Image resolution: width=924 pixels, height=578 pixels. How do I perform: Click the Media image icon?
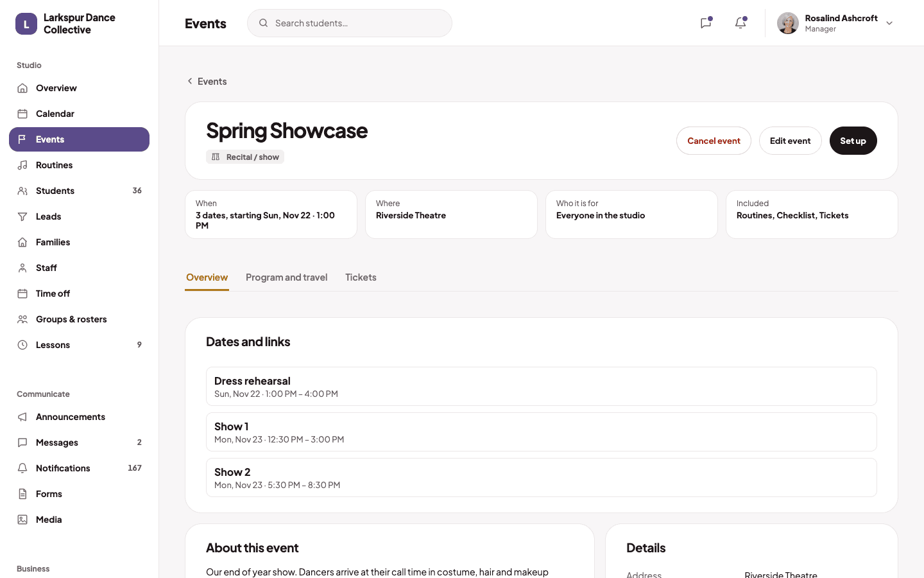click(22, 520)
